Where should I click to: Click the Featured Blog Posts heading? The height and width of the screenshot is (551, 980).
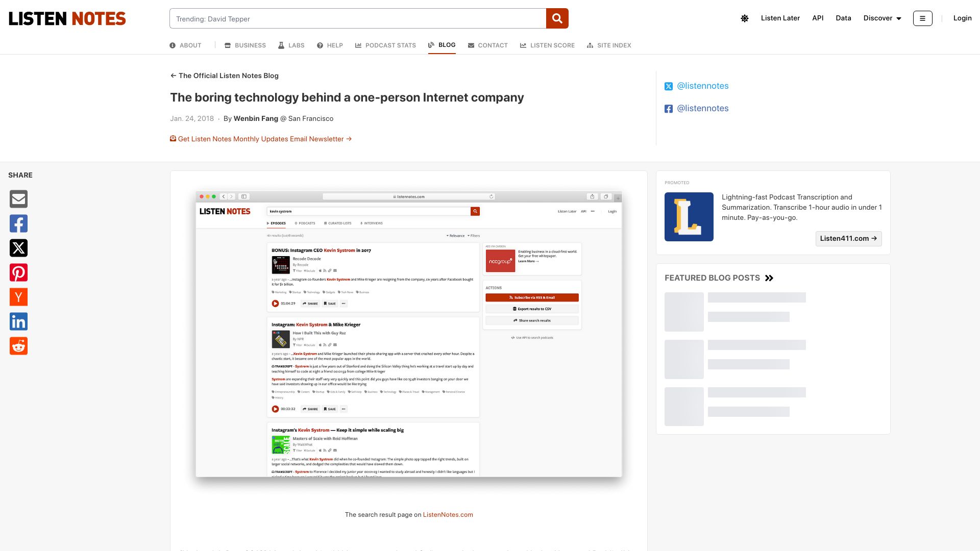712,278
